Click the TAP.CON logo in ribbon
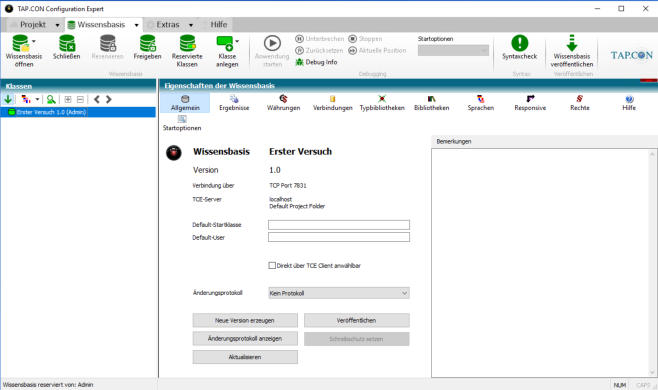 [x=631, y=55]
